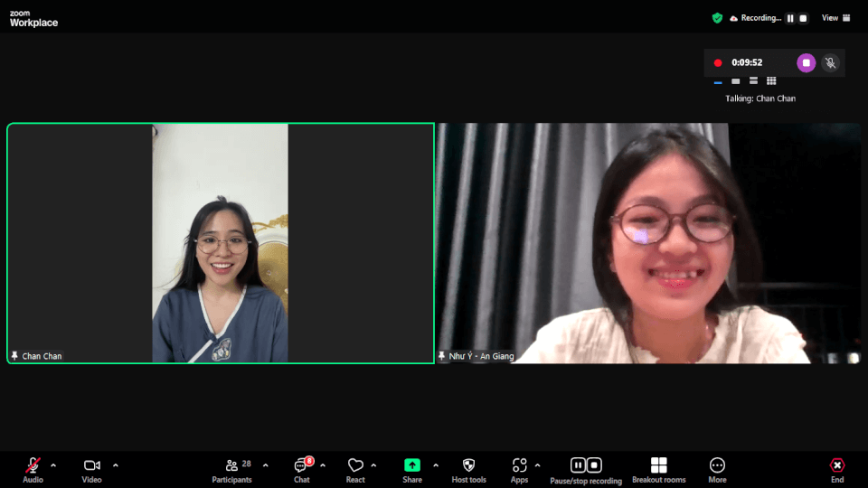The width and height of the screenshot is (868, 488).
Task: Expand the caret beside Chat
Action: pos(323,465)
